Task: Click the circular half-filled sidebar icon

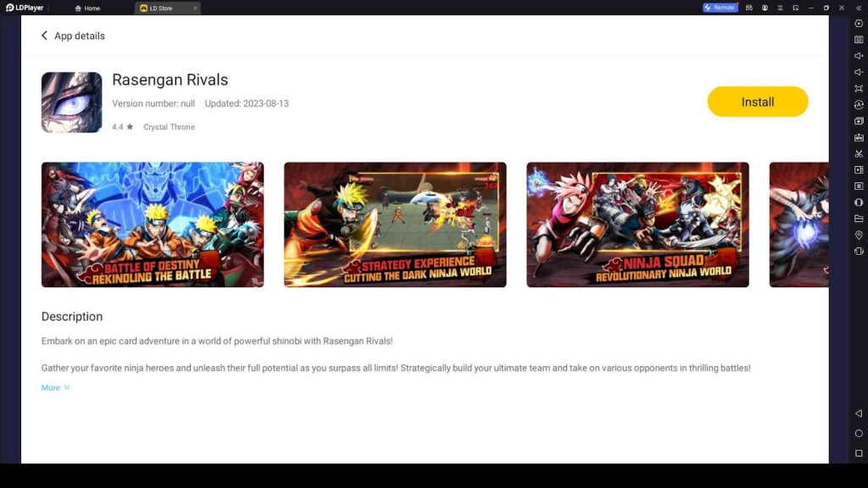Action: (x=859, y=202)
